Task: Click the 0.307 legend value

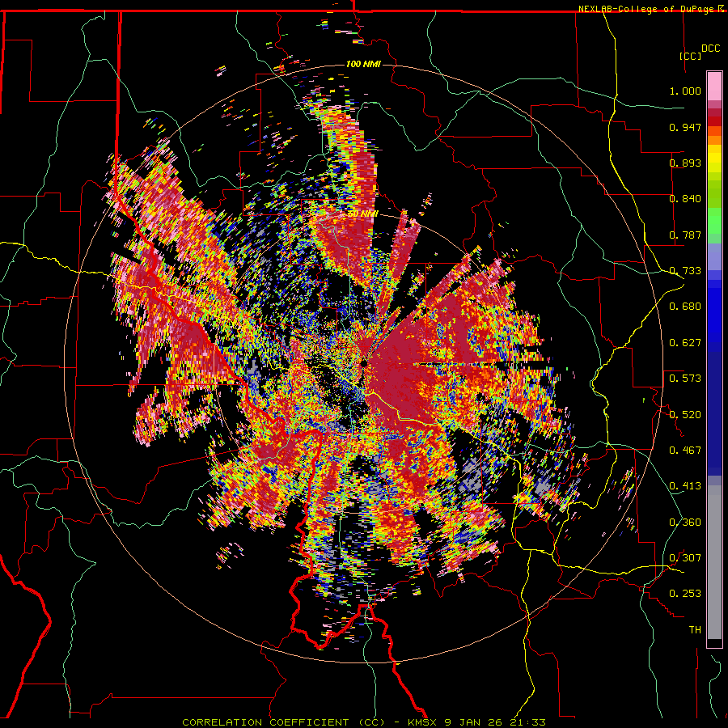Action: click(685, 558)
